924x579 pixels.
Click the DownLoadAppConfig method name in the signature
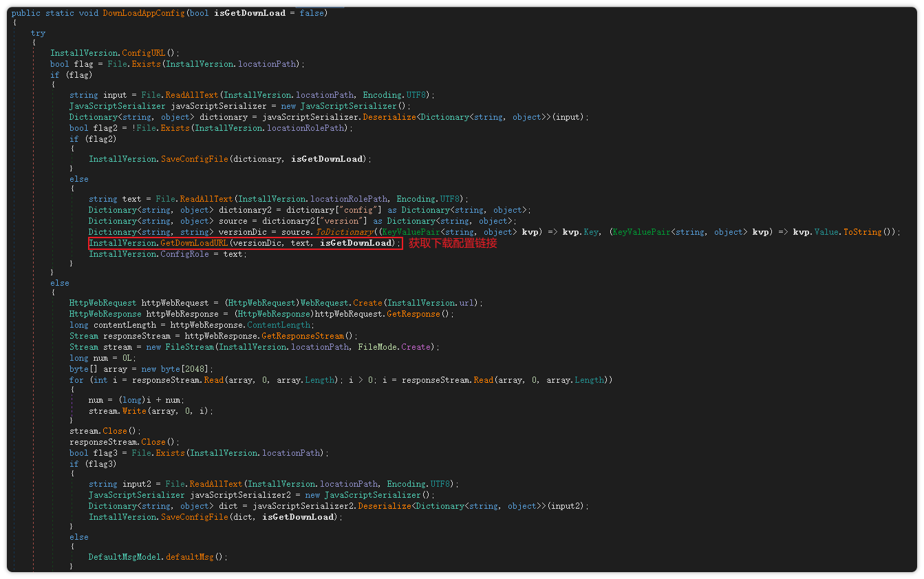pyautogui.click(x=143, y=13)
